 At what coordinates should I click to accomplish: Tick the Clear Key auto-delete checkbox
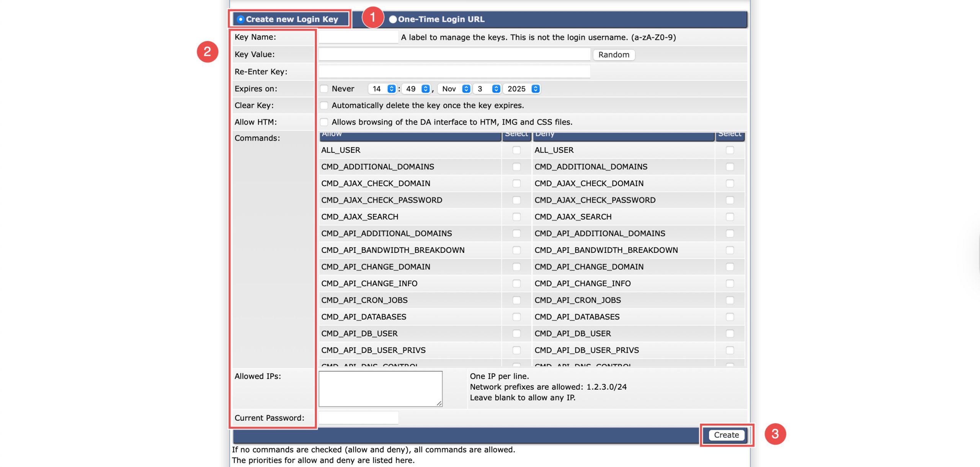click(x=324, y=105)
